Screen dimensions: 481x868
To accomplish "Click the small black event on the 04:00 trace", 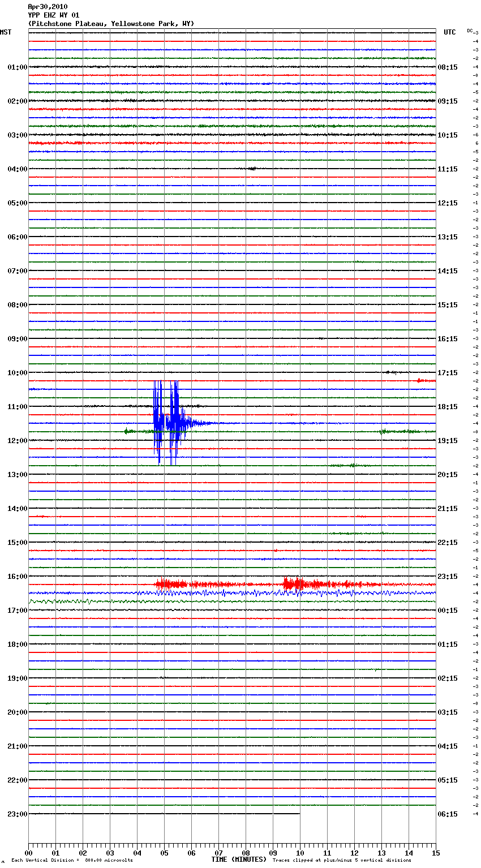I will (251, 169).
